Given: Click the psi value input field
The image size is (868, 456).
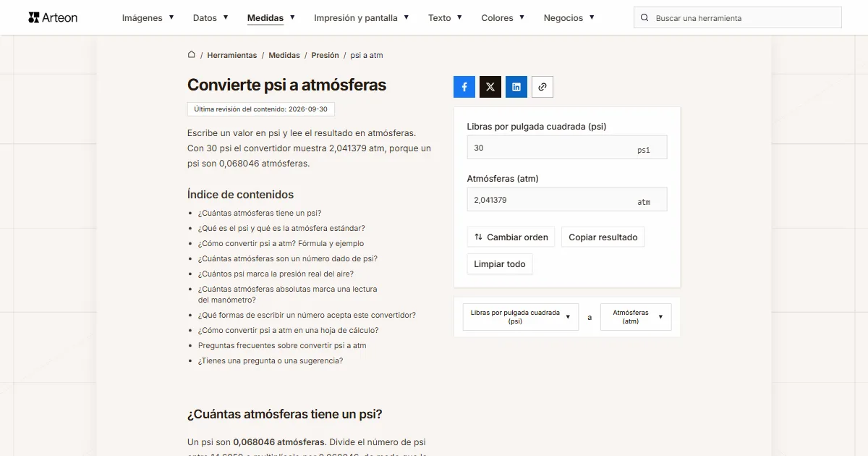Looking at the screenshot, I should (567, 148).
